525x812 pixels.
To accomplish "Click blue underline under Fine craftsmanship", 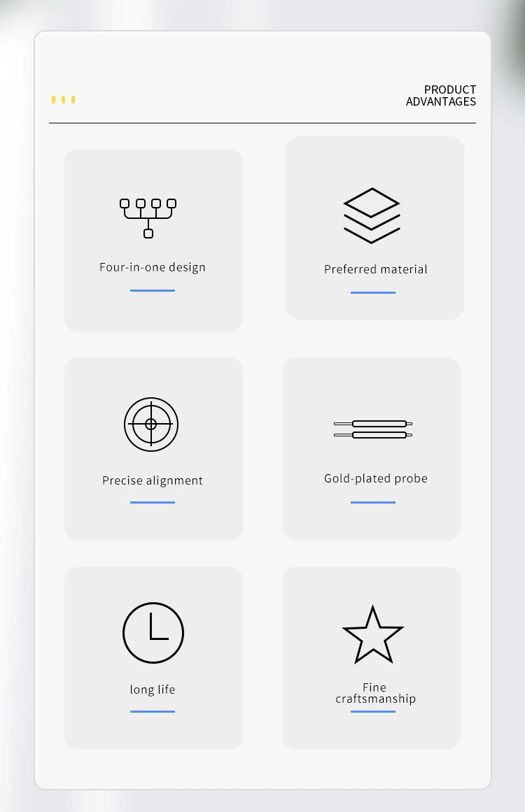I will pos(373,711).
